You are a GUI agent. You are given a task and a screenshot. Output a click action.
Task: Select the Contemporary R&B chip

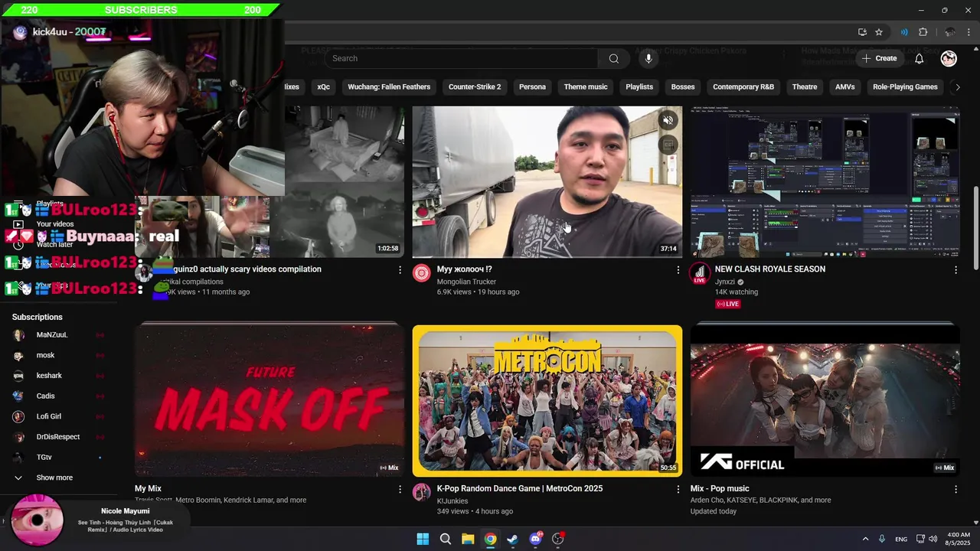click(743, 86)
